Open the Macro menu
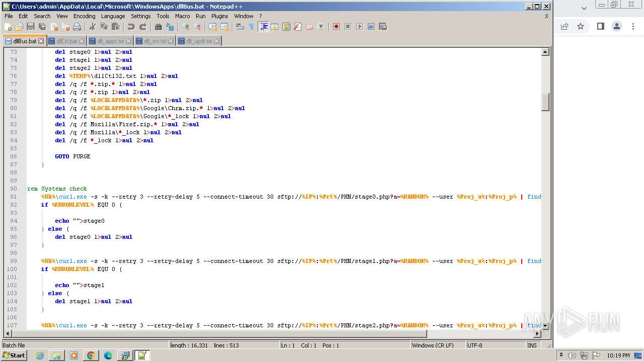The image size is (644, 362). click(182, 16)
